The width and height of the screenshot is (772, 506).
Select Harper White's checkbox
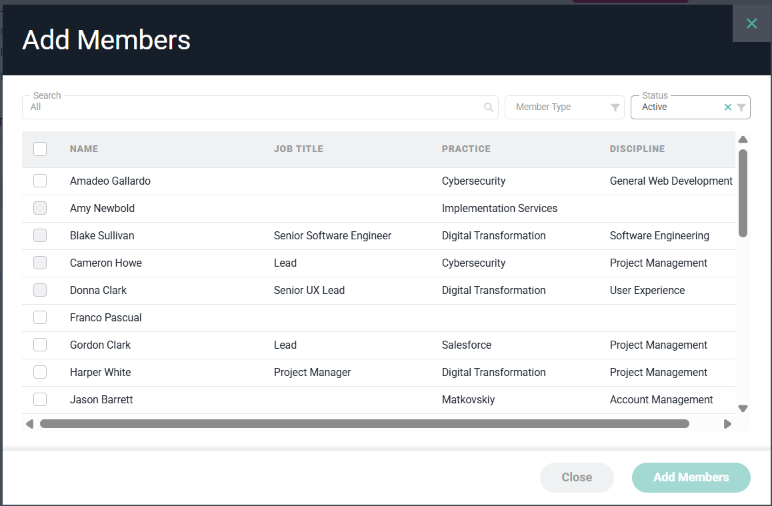click(x=40, y=372)
